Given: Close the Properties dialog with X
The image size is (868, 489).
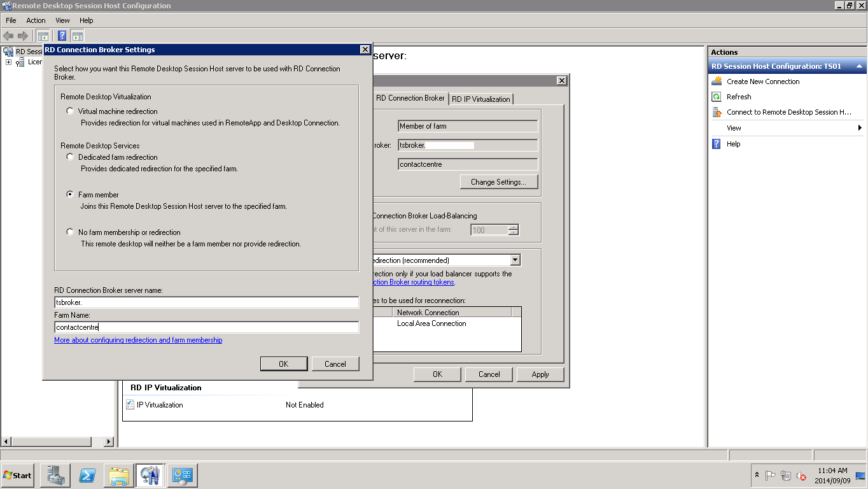Looking at the screenshot, I should pos(561,81).
